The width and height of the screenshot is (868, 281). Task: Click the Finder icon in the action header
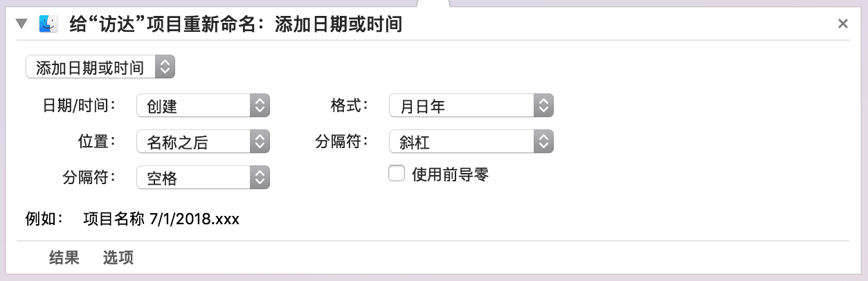click(x=48, y=24)
